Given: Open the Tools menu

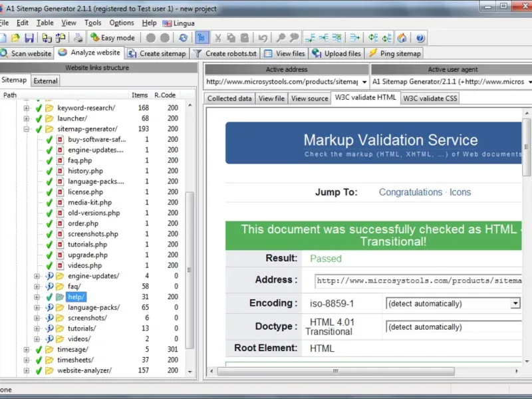Looking at the screenshot, I should tap(93, 23).
